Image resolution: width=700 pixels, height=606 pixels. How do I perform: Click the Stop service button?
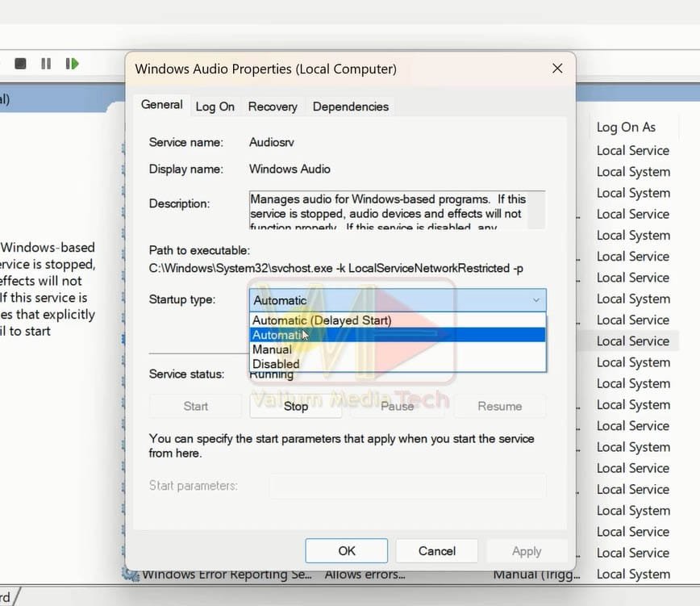(x=295, y=407)
